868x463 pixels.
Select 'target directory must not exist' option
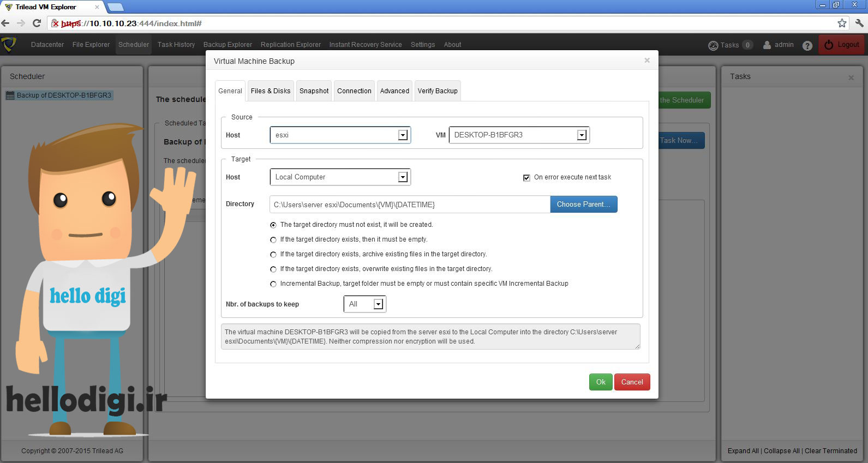pos(273,225)
